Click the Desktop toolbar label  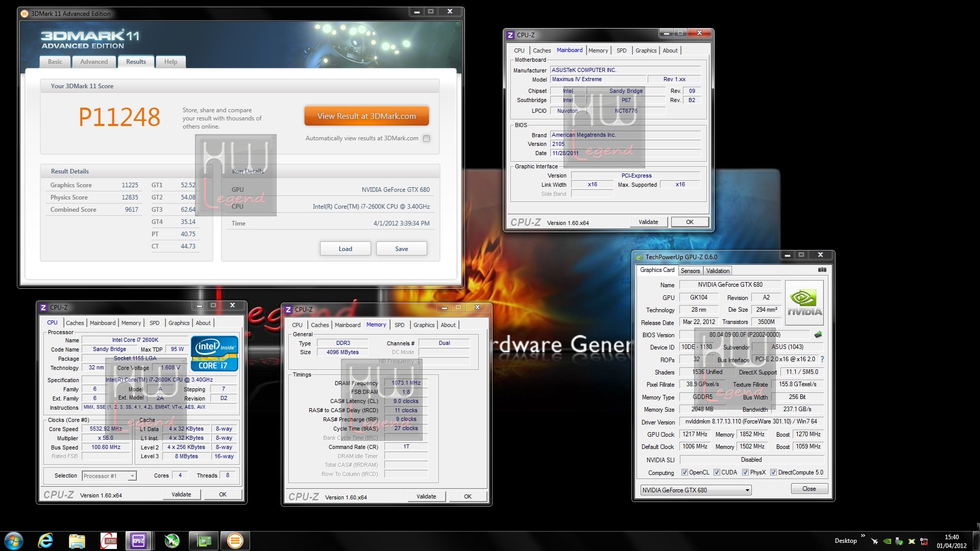846,541
